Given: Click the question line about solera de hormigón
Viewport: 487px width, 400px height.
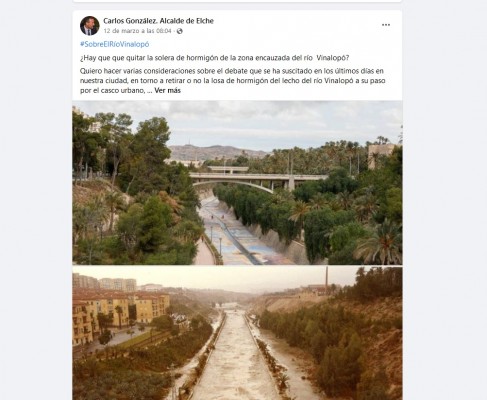Looking at the screenshot, I should [x=215, y=58].
